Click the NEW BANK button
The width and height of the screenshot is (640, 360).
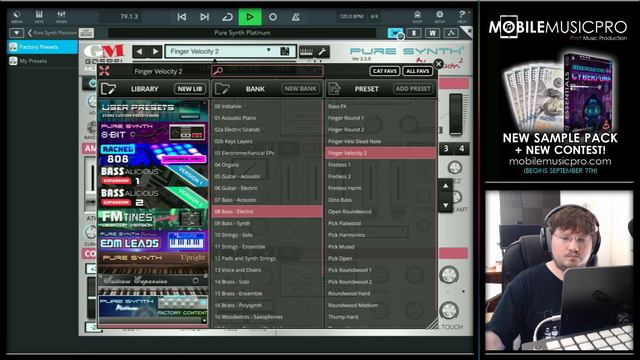click(x=300, y=89)
